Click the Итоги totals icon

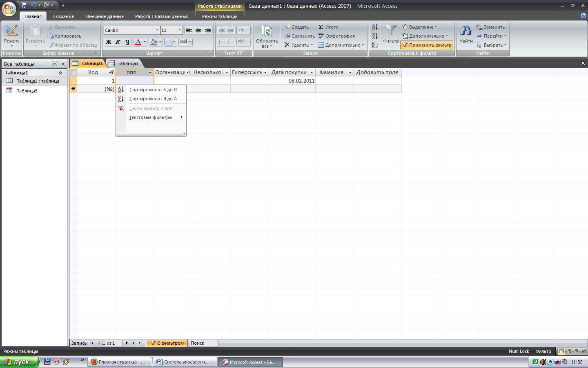point(321,27)
